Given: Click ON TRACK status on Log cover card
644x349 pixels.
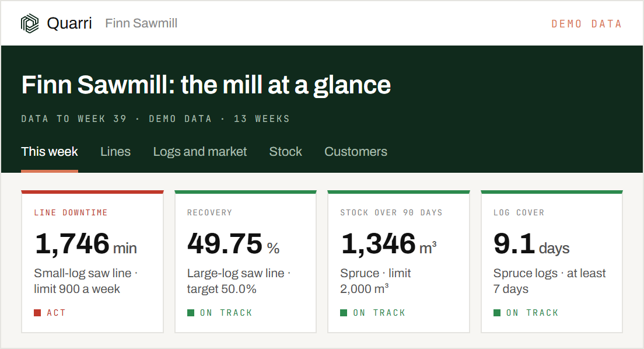Looking at the screenshot, I should tap(532, 313).
